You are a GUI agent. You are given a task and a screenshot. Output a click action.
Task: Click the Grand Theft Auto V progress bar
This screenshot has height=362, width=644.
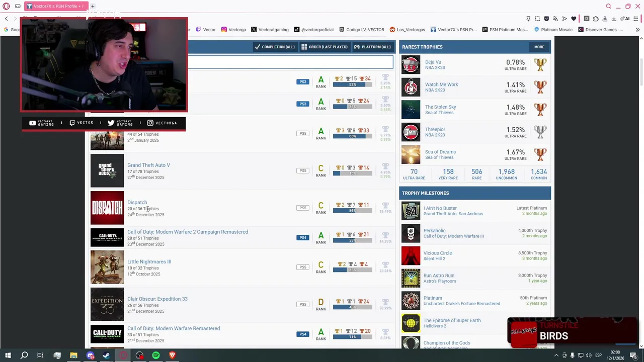tap(353, 173)
